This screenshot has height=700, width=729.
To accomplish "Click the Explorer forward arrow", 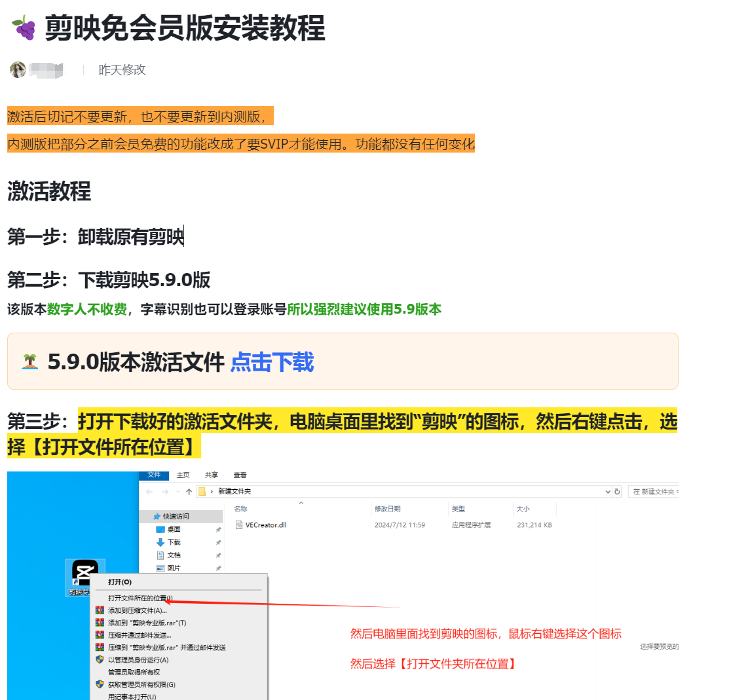I will pyautogui.click(x=165, y=492).
